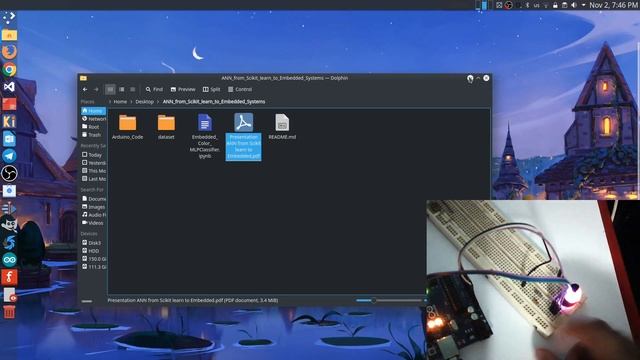
Task: Launch KiCad from the dock
Action: click(9, 121)
